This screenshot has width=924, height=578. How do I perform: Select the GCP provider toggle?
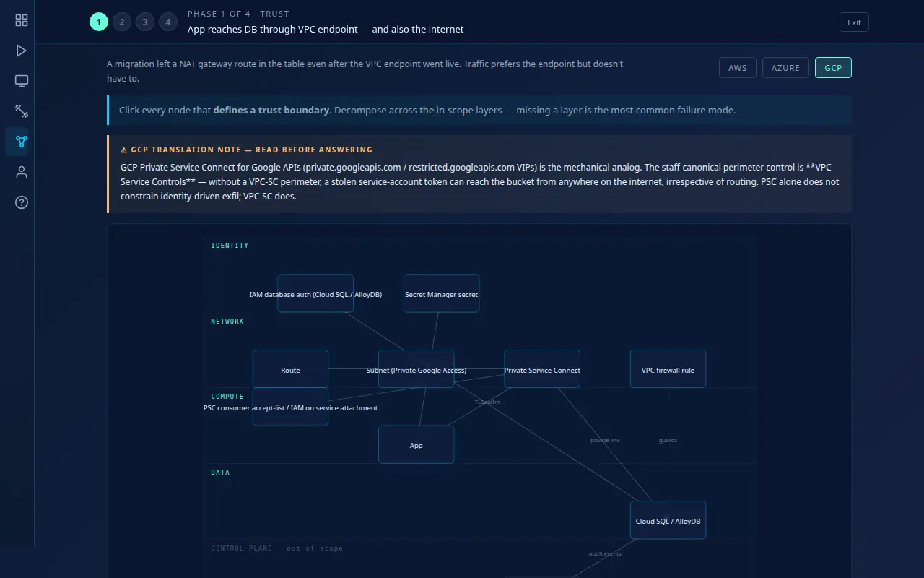(833, 68)
